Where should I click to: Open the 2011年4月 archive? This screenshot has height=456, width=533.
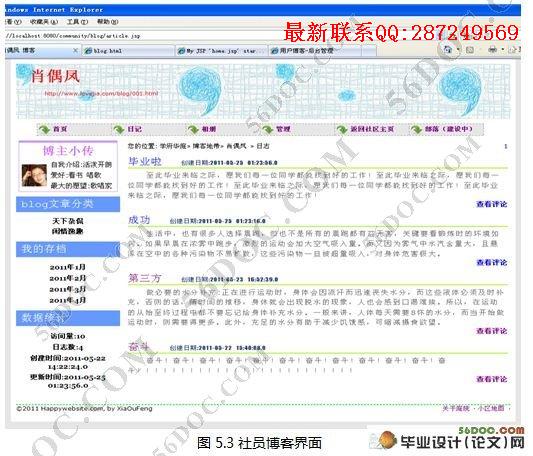point(68,300)
